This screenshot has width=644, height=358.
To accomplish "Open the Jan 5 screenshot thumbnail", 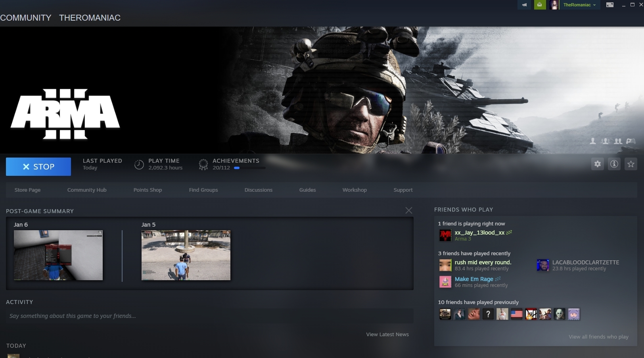I will coord(186,255).
